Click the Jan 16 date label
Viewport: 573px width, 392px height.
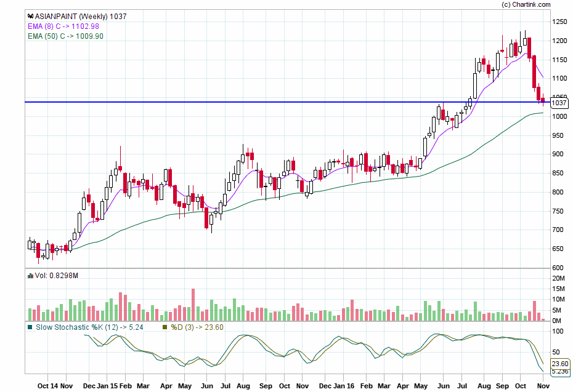click(344, 386)
